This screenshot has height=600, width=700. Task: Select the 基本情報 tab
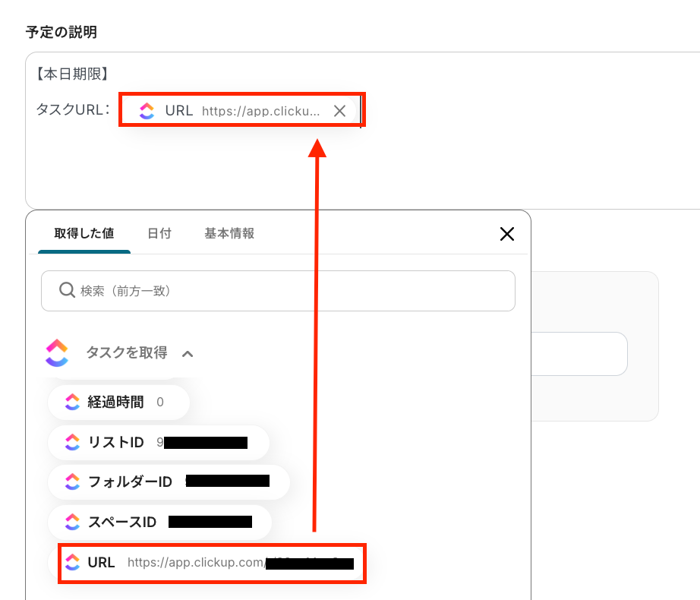click(x=229, y=233)
